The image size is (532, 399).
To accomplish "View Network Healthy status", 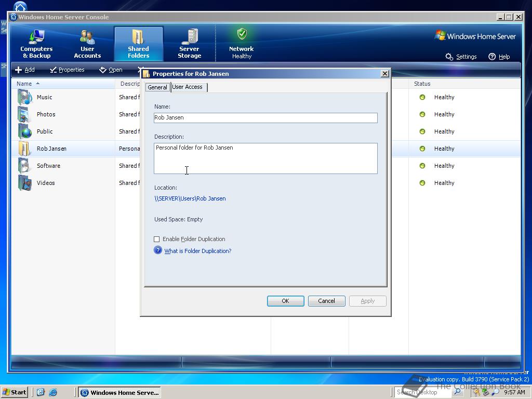I will point(241,44).
